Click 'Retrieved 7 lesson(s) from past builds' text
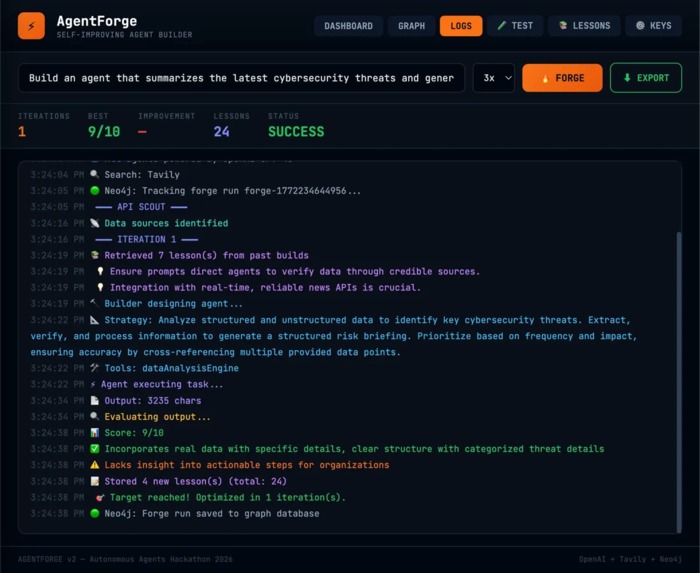700x573 pixels. [206, 255]
